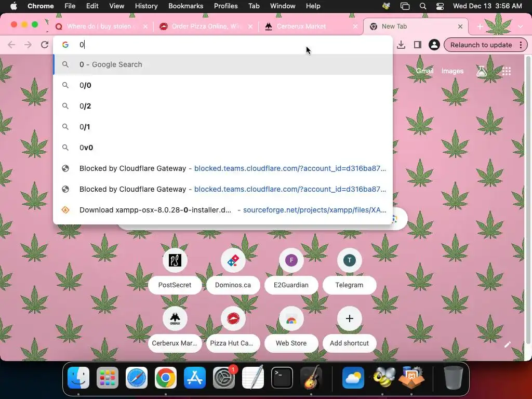The height and width of the screenshot is (399, 532).
Task: Toggle the side panel icon in toolbar
Action: pyautogui.click(x=417, y=45)
